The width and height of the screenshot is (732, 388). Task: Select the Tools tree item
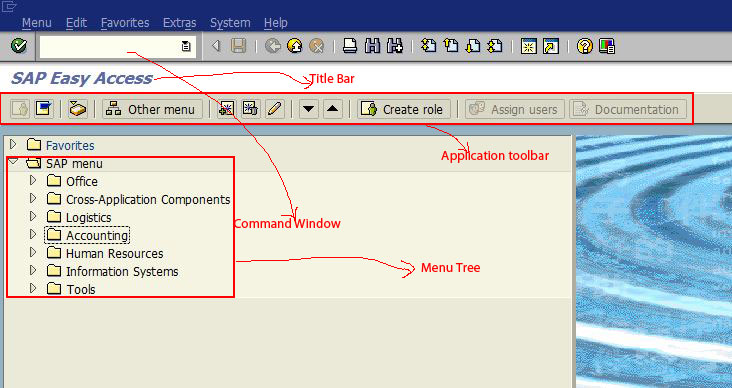[x=71, y=289]
